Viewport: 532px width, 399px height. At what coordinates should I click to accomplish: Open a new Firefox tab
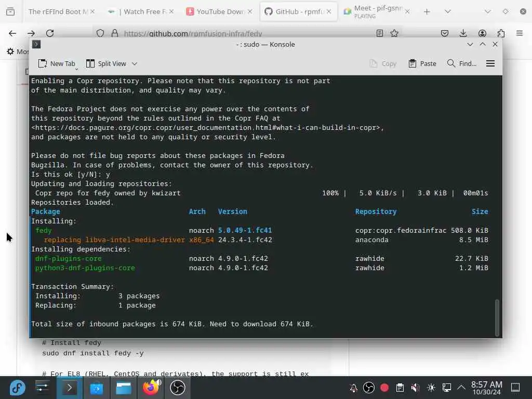(x=427, y=11)
